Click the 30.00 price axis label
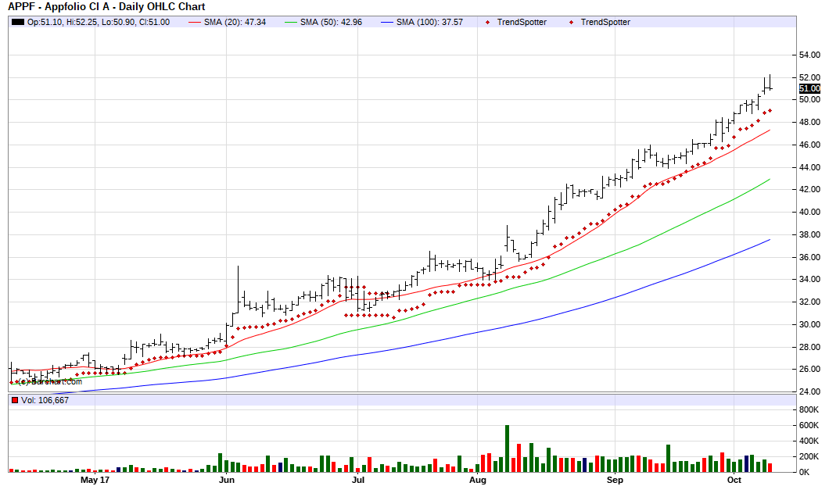This screenshot has height=504, width=829. tap(809, 324)
